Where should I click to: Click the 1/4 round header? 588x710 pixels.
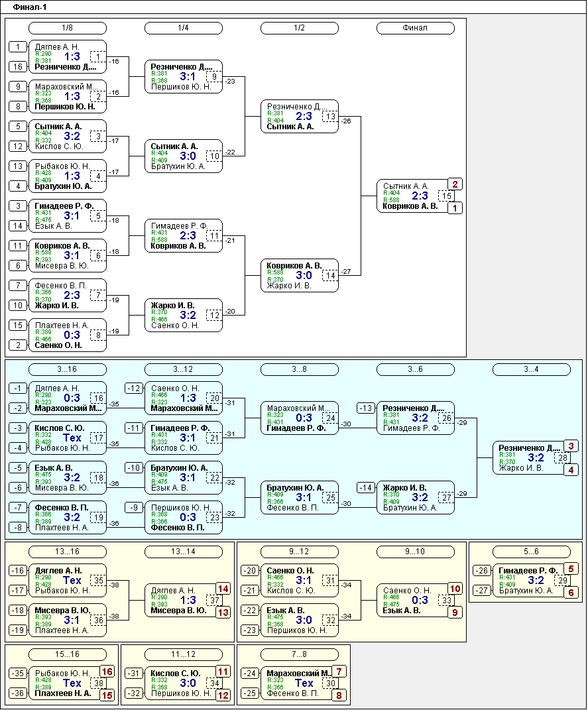[184, 28]
